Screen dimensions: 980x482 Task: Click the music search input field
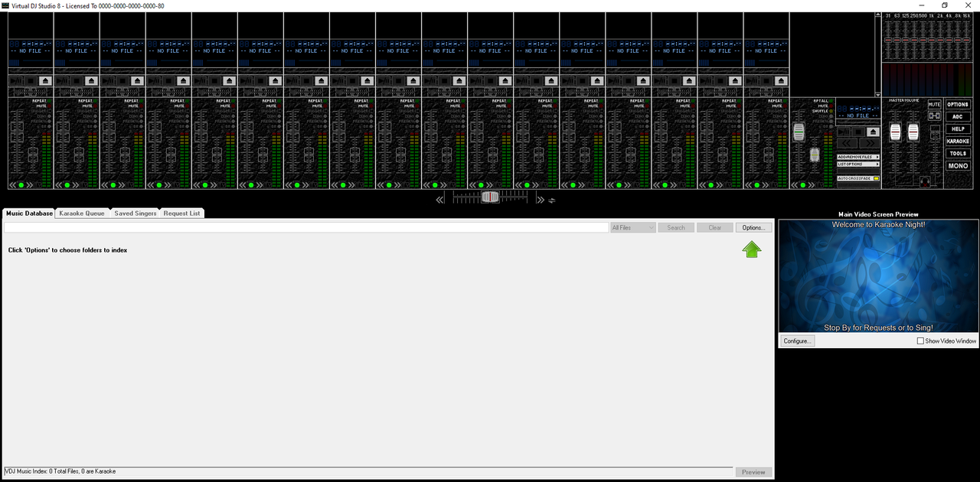point(306,228)
